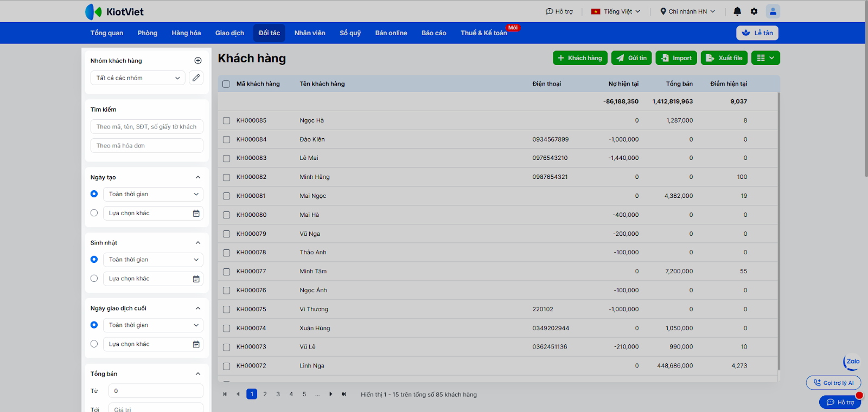
Task: Open calendar for Sinh nhật custom date
Action: (196, 279)
